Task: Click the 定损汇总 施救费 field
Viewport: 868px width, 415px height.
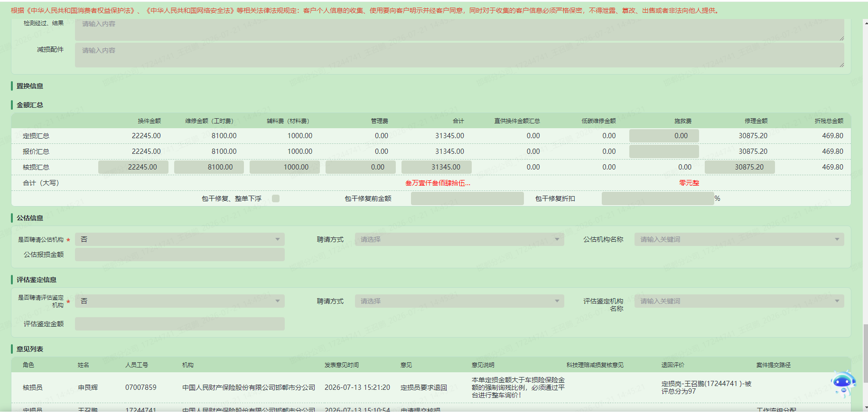Action: (x=664, y=136)
